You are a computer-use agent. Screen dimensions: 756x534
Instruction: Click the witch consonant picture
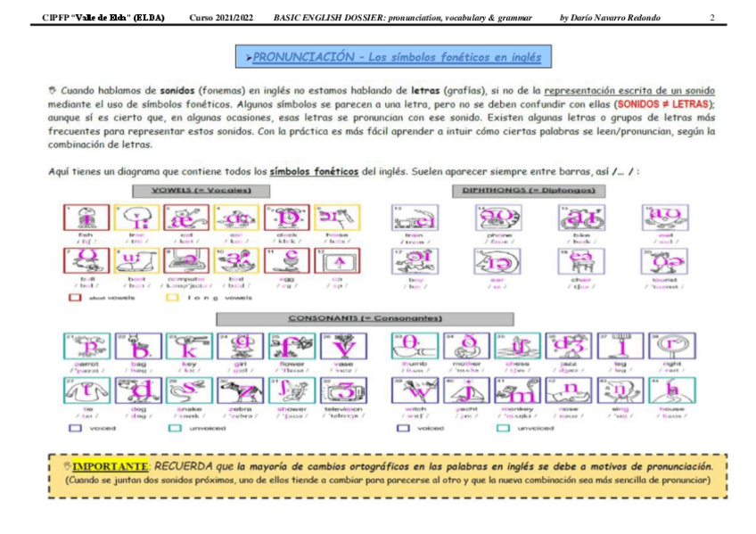(415, 390)
